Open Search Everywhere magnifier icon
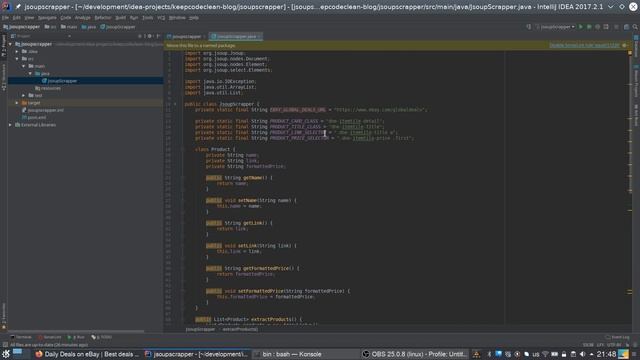 click(635, 27)
